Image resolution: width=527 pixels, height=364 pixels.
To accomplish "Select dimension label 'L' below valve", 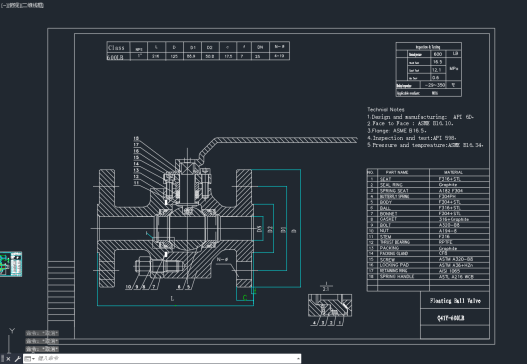I will 172,298.
